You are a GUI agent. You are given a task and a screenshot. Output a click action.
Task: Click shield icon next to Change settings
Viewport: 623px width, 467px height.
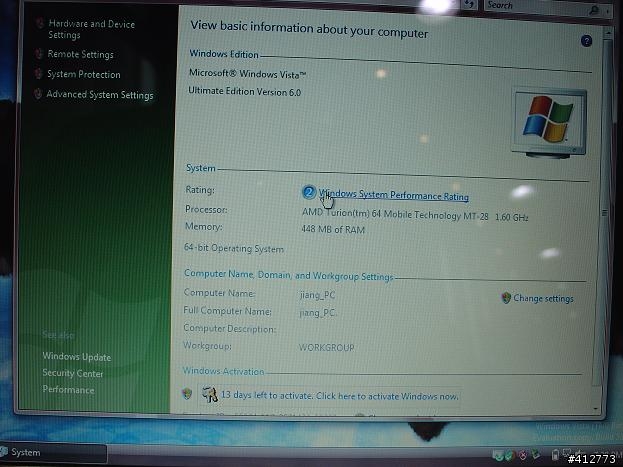(506, 298)
